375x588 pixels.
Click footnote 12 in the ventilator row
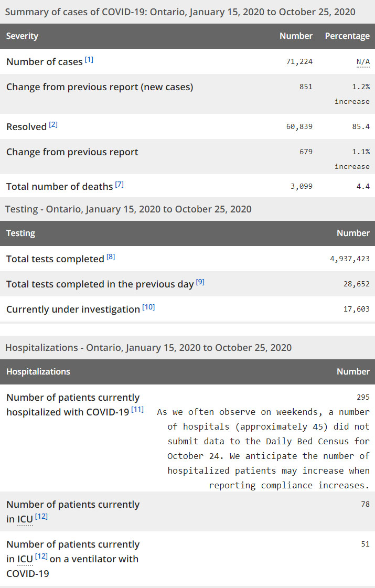[x=41, y=557]
